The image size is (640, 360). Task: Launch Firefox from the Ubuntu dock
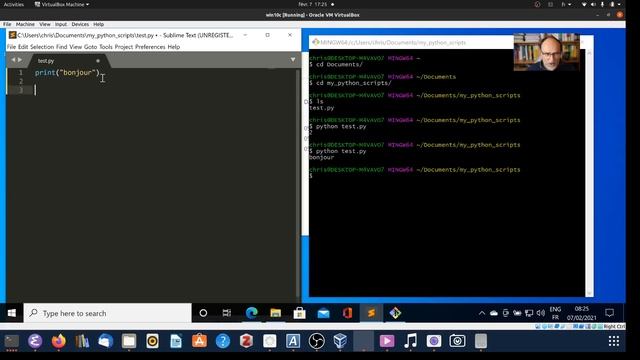[x=59, y=341]
